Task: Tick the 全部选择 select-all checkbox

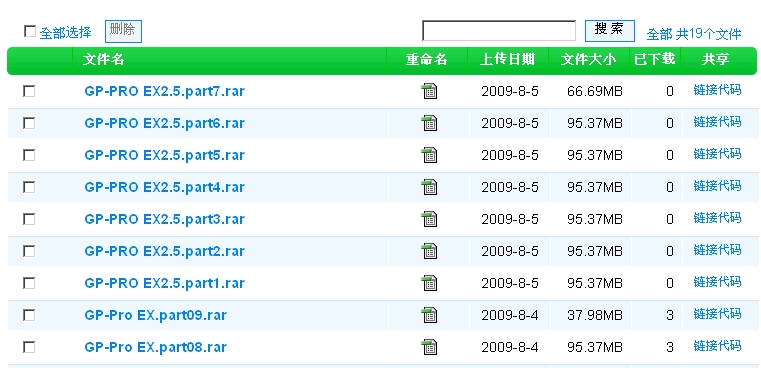Action: pos(30,32)
